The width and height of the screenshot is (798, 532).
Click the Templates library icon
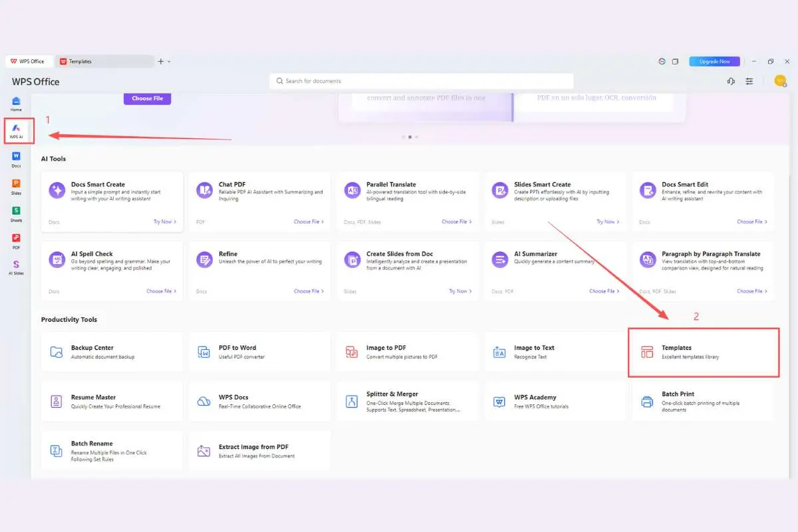[648, 352]
